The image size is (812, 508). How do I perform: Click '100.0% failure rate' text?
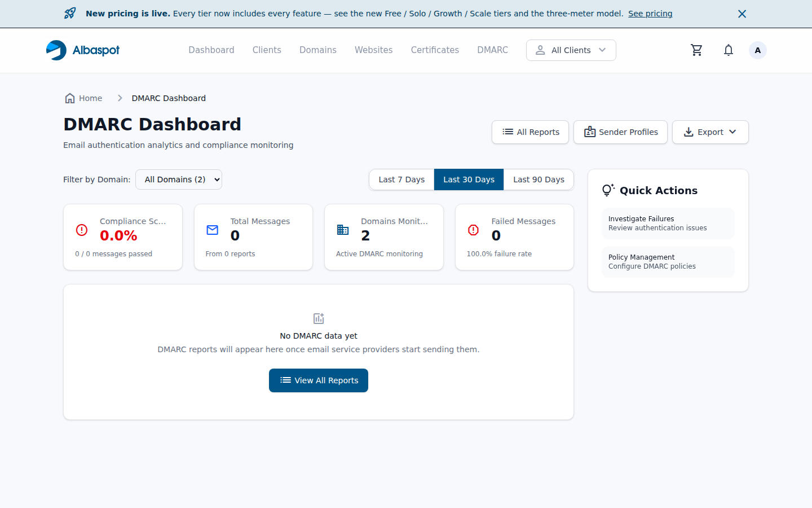(499, 254)
